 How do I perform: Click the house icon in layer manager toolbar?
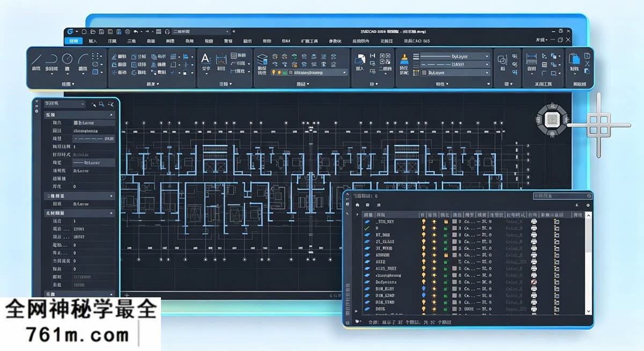[x=357, y=205]
